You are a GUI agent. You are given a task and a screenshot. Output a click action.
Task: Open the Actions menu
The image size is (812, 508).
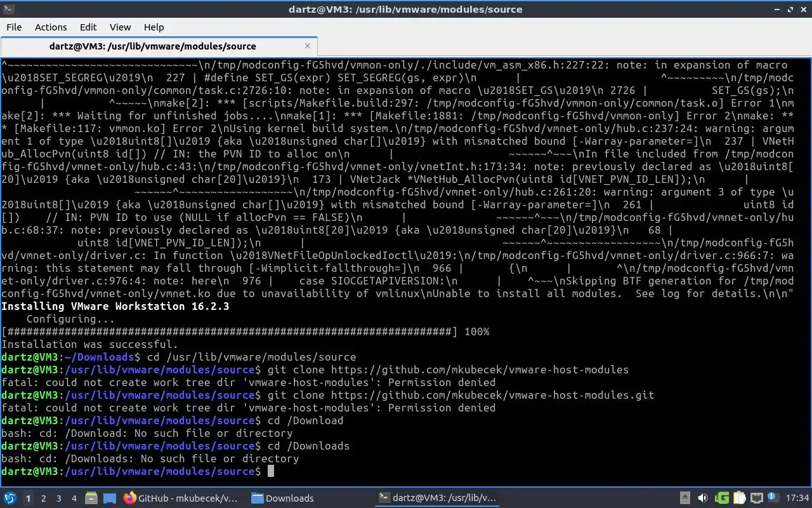click(51, 27)
